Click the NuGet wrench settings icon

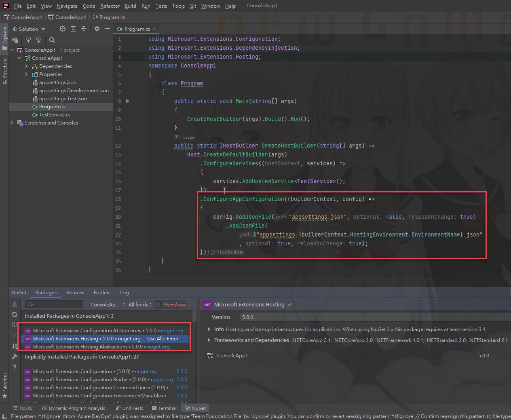tap(15, 357)
